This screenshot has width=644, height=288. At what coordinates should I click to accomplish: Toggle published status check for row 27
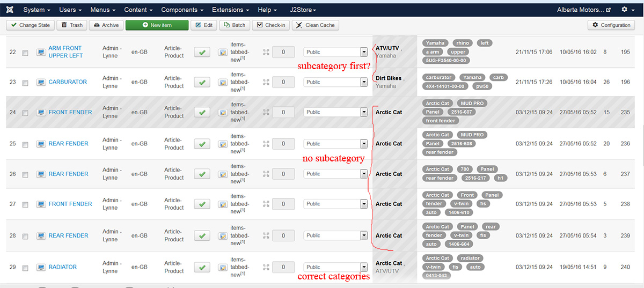click(202, 204)
